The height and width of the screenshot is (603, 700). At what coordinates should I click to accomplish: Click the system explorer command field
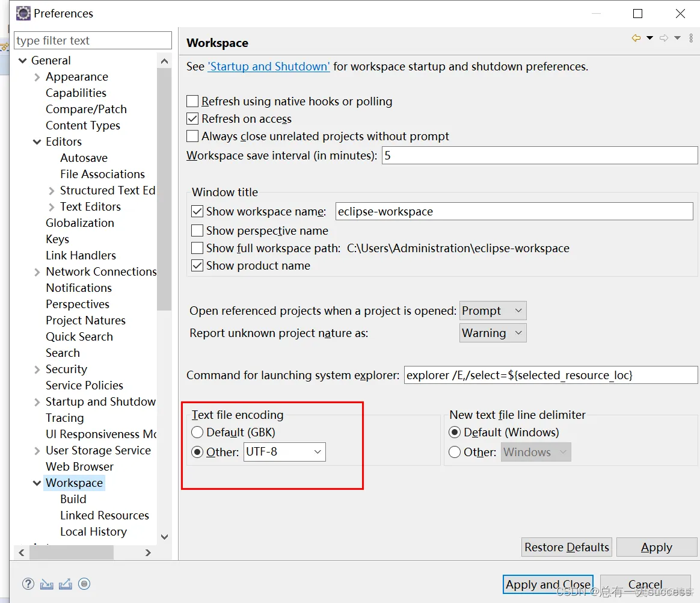click(x=551, y=375)
